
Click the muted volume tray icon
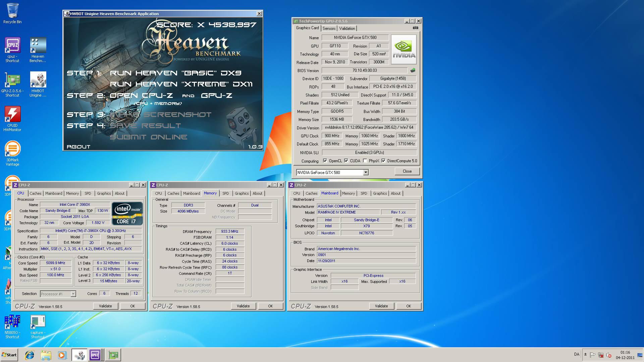click(x=609, y=355)
